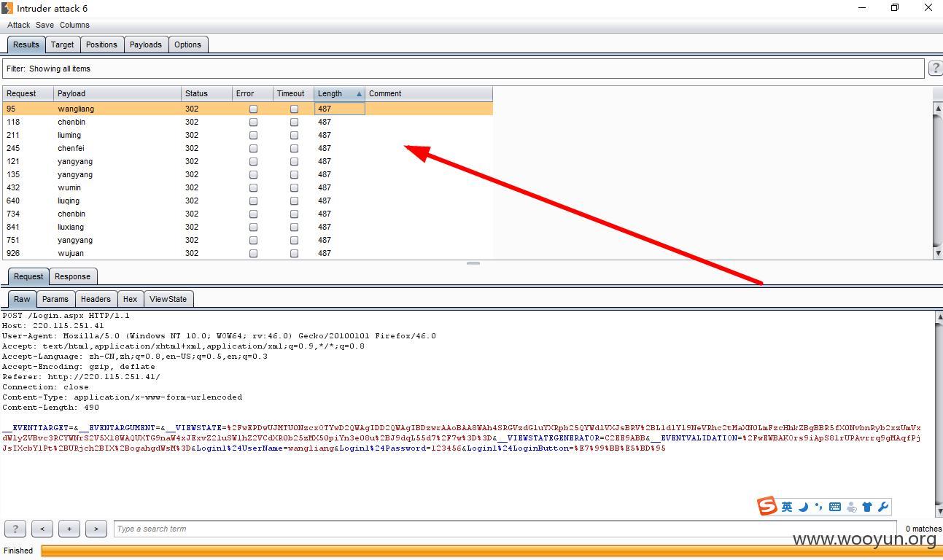The image size is (943, 560).
Task: Switch to the Params view tab
Action: point(55,299)
